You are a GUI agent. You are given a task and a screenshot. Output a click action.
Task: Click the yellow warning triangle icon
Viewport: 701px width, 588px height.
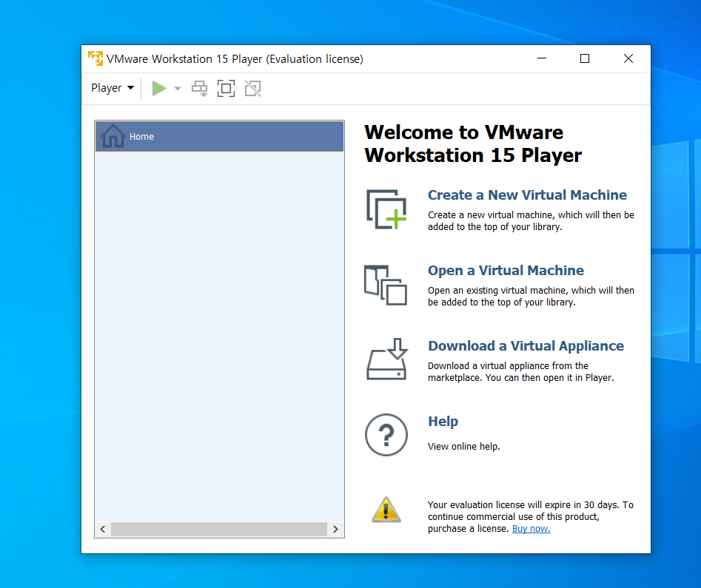386,510
